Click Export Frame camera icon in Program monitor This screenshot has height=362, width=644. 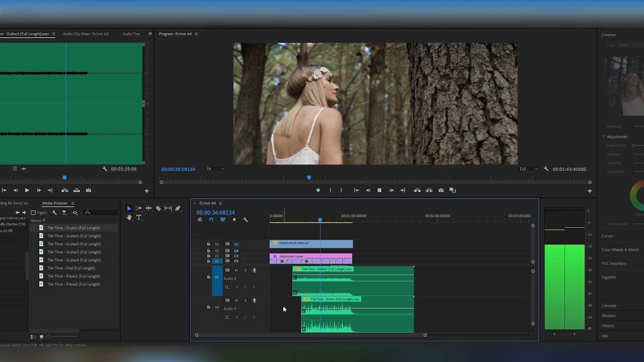[x=441, y=191]
